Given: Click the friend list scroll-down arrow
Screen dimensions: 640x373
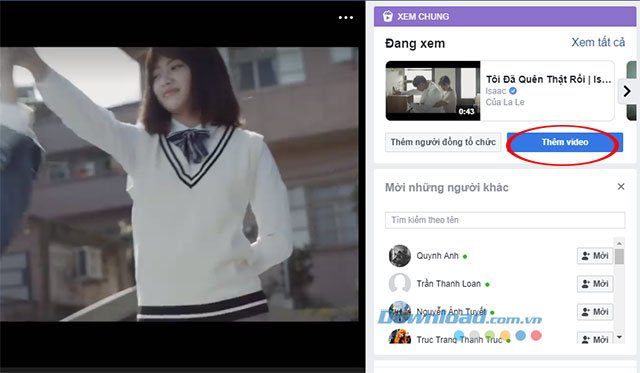Looking at the screenshot, I should (619, 337).
